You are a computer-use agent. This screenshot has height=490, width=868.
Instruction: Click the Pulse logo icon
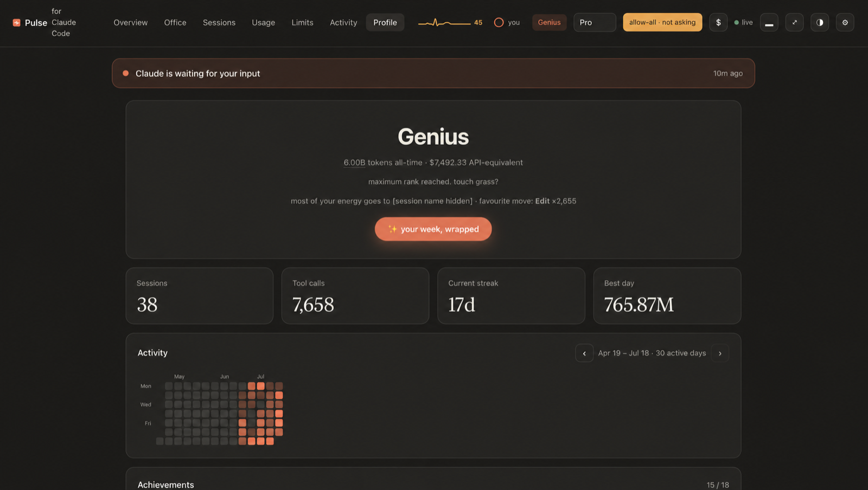click(16, 22)
